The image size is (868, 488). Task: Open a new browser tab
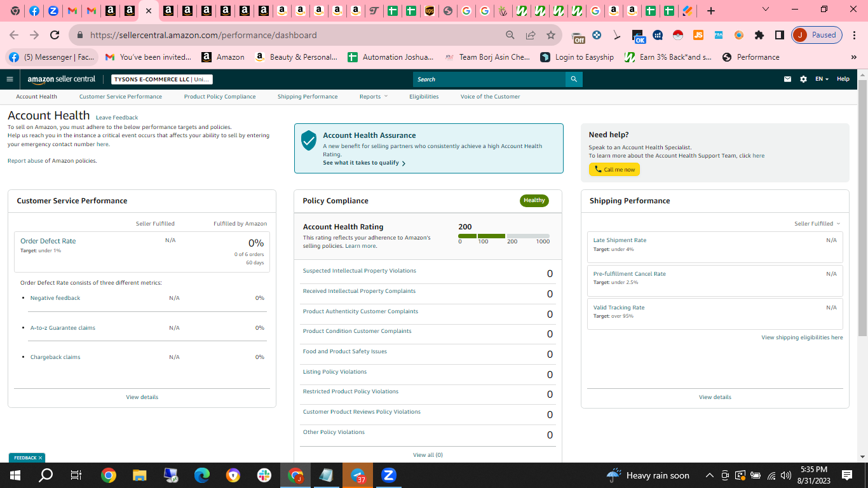tap(711, 11)
